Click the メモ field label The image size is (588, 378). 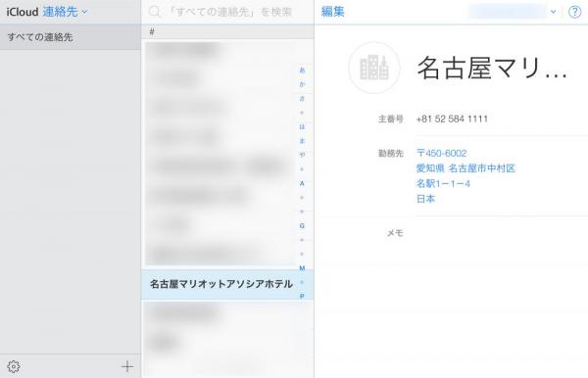click(395, 233)
